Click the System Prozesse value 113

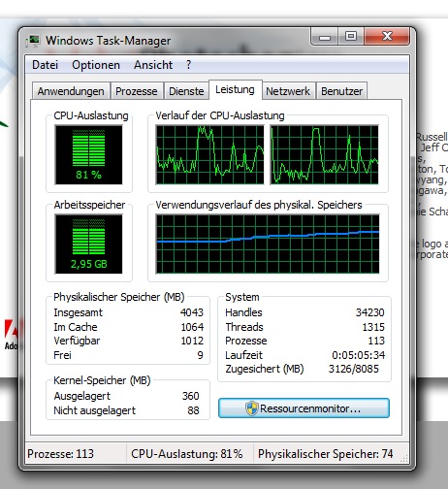point(376,341)
